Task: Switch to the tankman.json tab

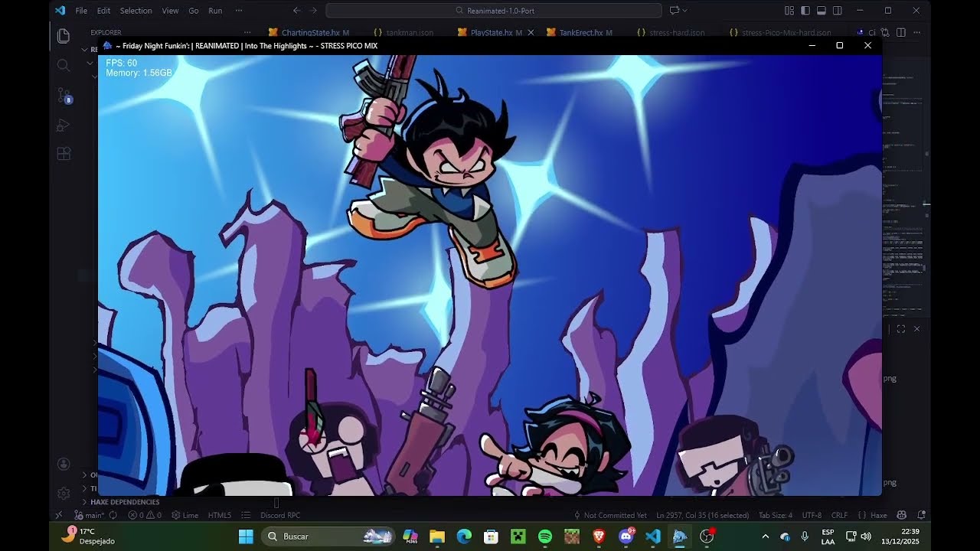Action: (x=403, y=33)
